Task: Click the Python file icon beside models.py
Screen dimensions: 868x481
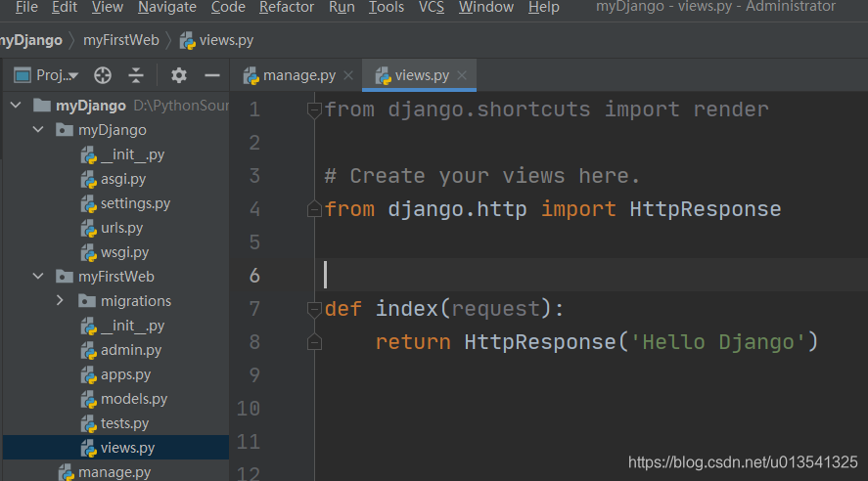Action: point(89,399)
